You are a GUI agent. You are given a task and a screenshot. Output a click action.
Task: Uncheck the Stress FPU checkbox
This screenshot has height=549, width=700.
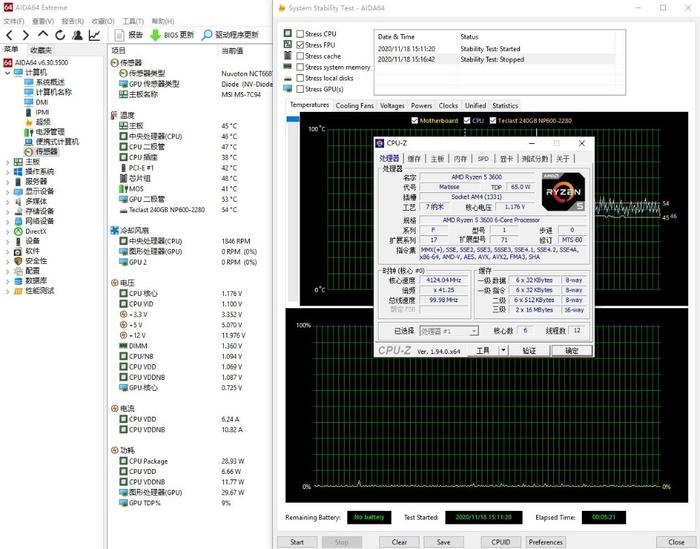tap(300, 45)
